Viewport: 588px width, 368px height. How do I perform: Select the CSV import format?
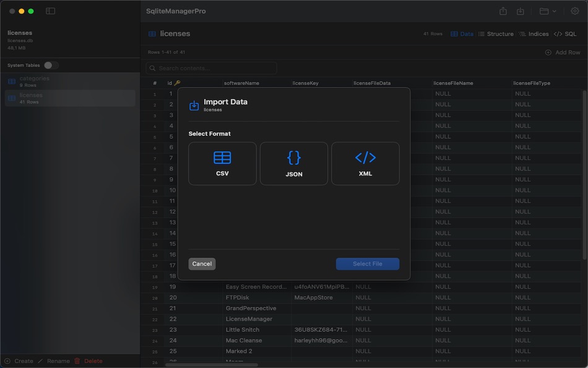click(222, 163)
